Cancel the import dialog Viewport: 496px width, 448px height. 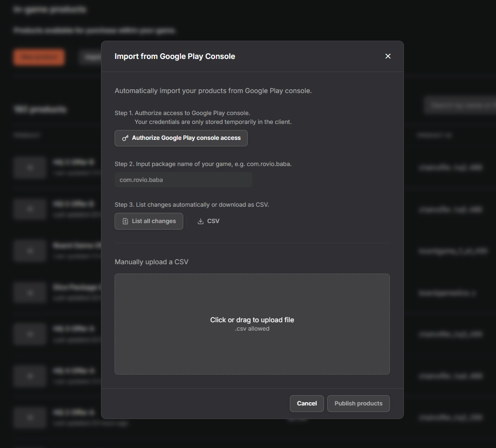point(307,404)
